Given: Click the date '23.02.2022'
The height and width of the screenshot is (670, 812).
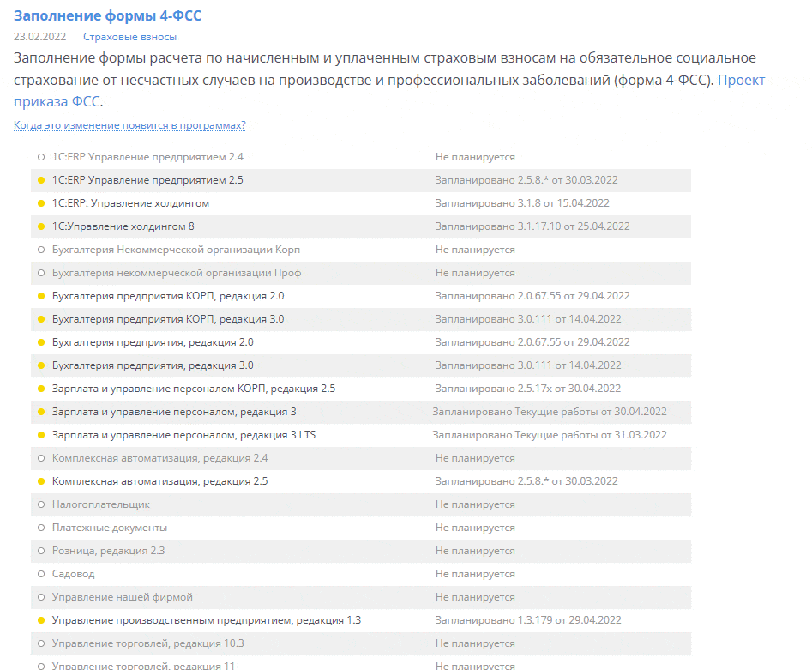Looking at the screenshot, I should 40,37.
